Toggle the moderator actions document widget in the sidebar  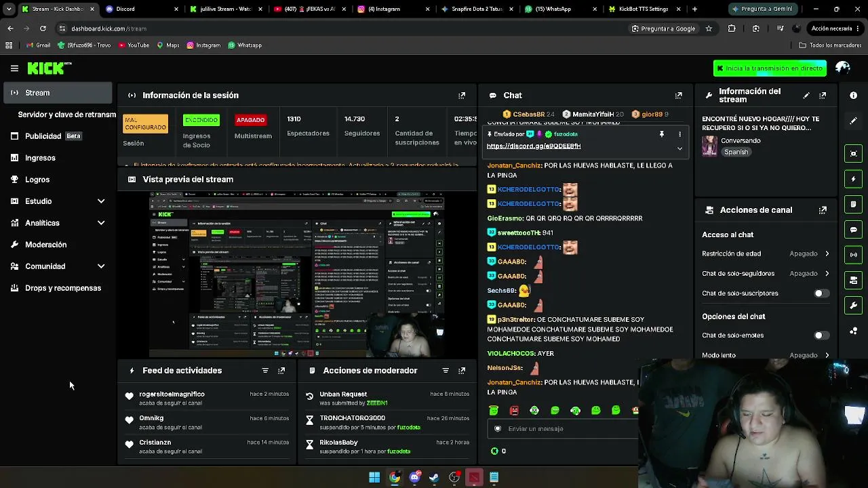tap(853, 204)
